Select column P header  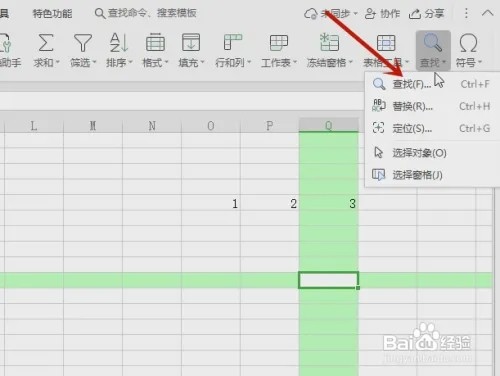click(270, 126)
